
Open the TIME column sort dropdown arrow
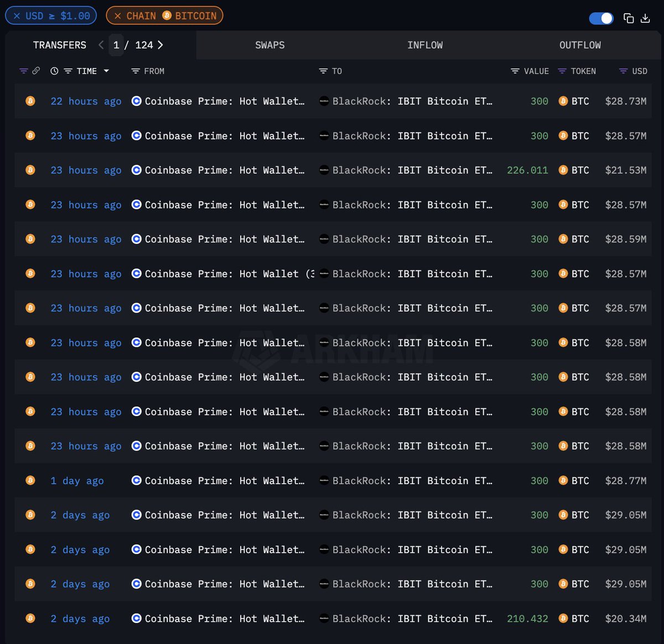coord(107,71)
